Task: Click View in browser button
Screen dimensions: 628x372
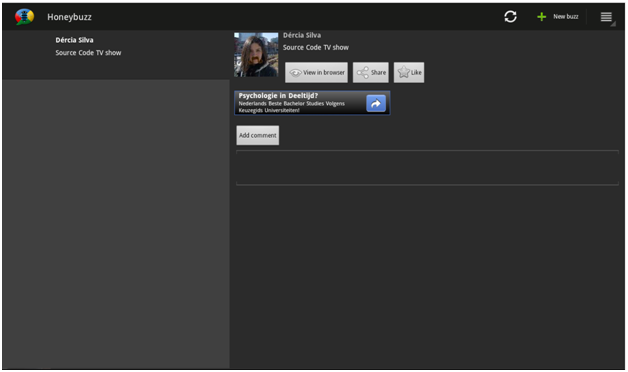Action: [316, 72]
